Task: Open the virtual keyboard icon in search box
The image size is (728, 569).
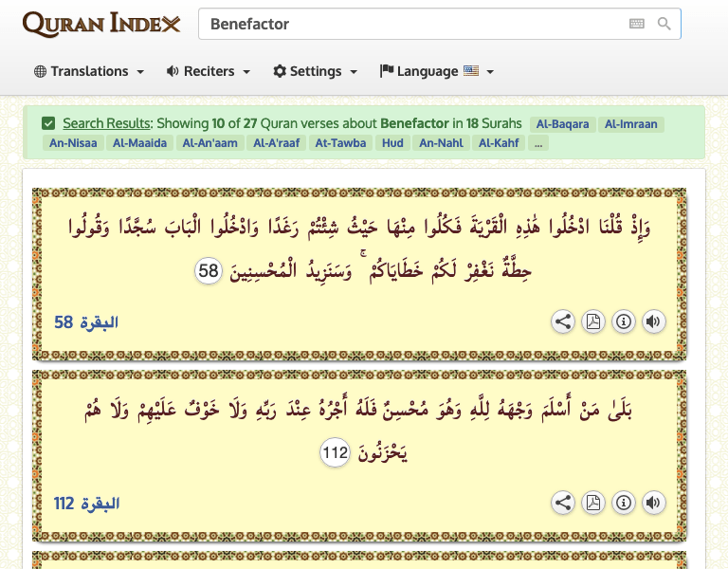Action: pyautogui.click(x=637, y=24)
